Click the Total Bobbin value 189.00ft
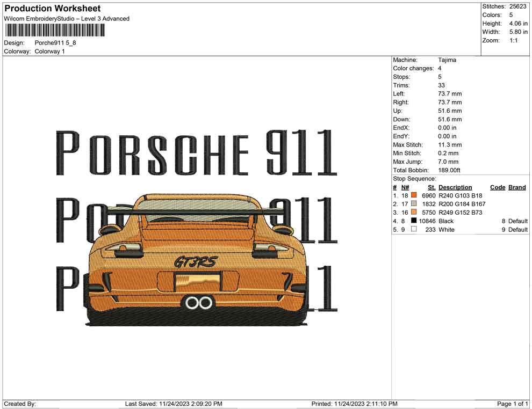This screenshot has width=532, height=409. coord(449,170)
